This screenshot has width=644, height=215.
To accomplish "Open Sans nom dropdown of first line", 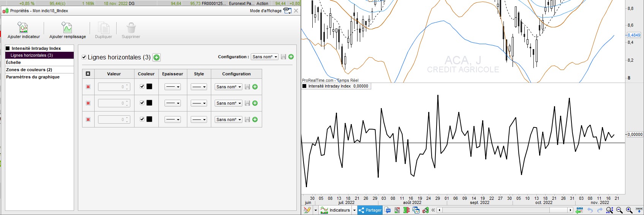I will 228,87.
